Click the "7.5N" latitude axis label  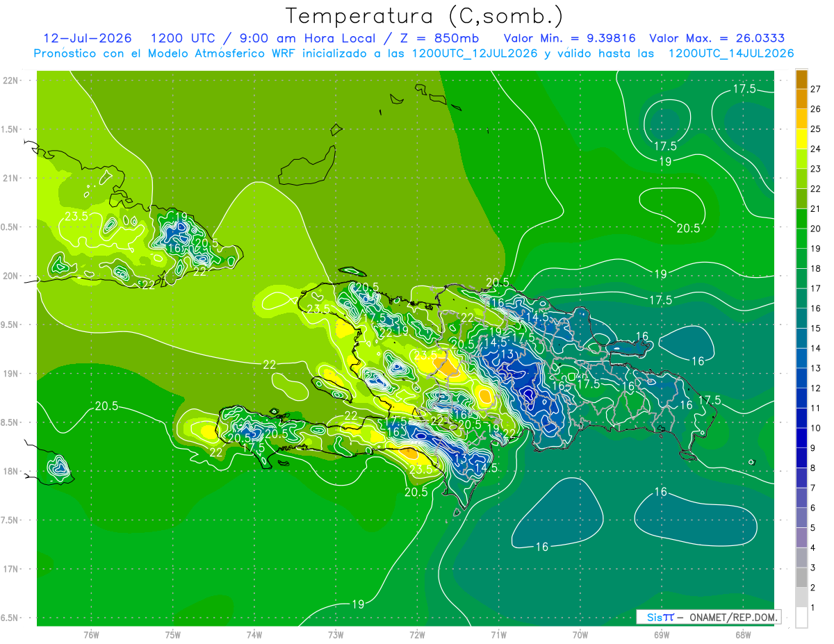[x=10, y=520]
